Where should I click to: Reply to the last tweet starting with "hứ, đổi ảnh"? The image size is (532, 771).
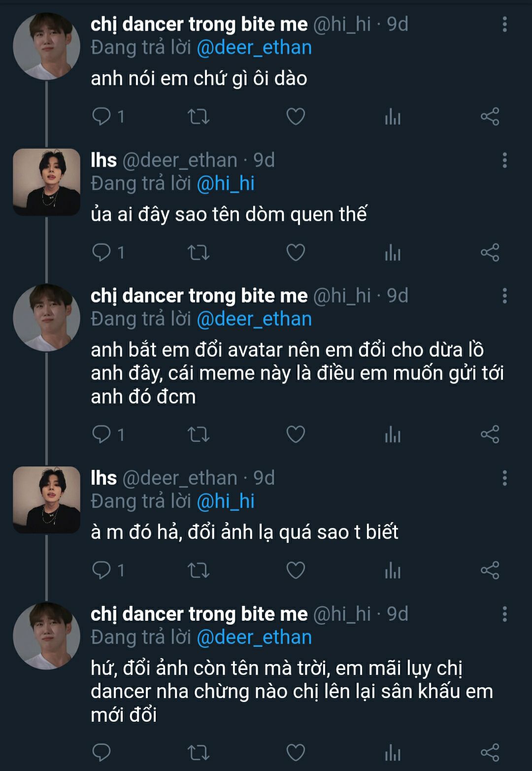click(102, 753)
